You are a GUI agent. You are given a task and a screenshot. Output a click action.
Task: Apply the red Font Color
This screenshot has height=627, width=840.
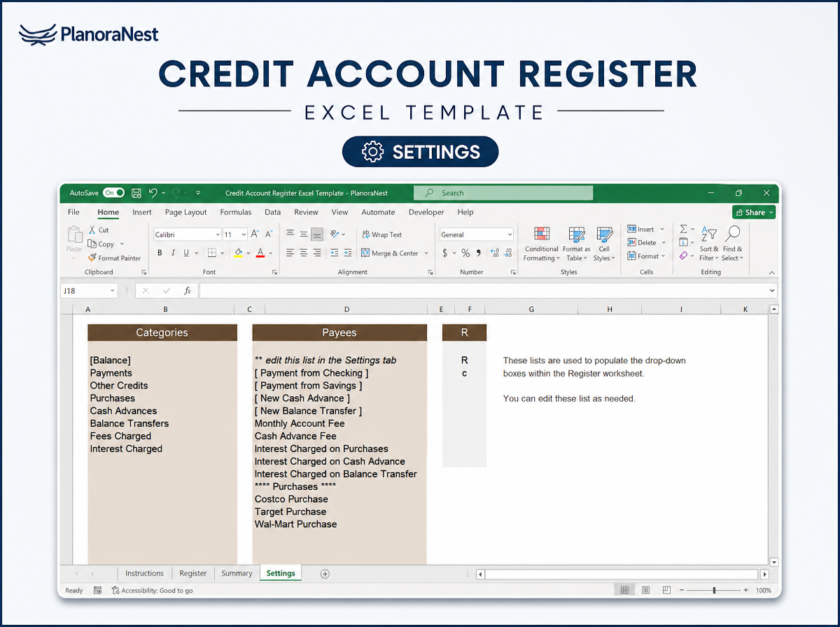pos(260,253)
